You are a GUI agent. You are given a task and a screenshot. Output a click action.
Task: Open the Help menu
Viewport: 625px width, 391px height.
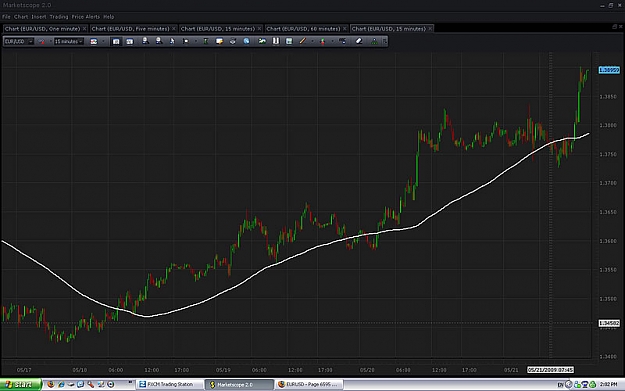108,17
